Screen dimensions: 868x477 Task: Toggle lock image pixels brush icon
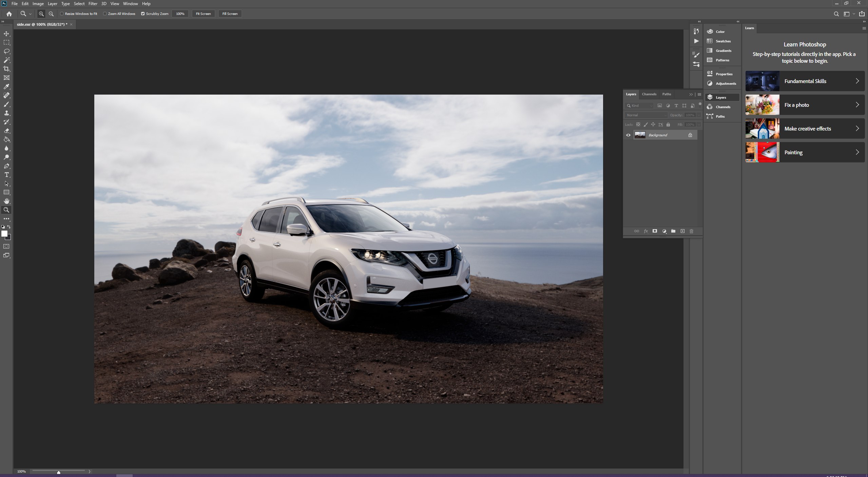point(645,125)
